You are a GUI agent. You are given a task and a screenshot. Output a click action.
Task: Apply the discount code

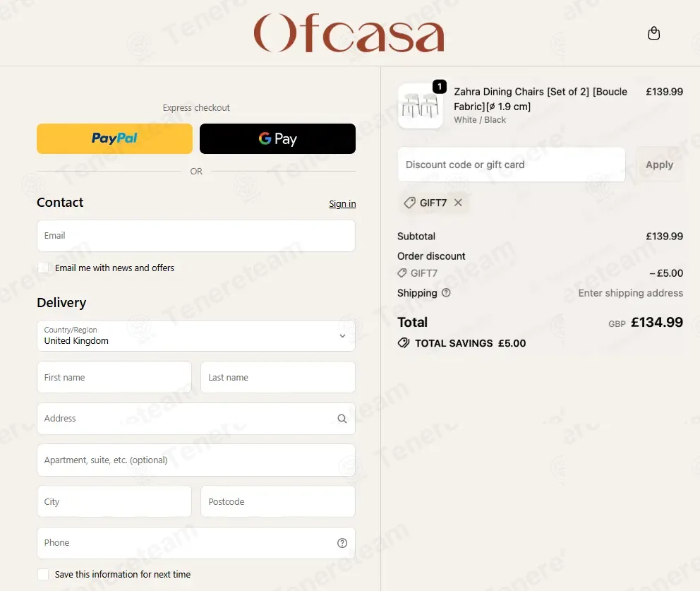tap(659, 165)
